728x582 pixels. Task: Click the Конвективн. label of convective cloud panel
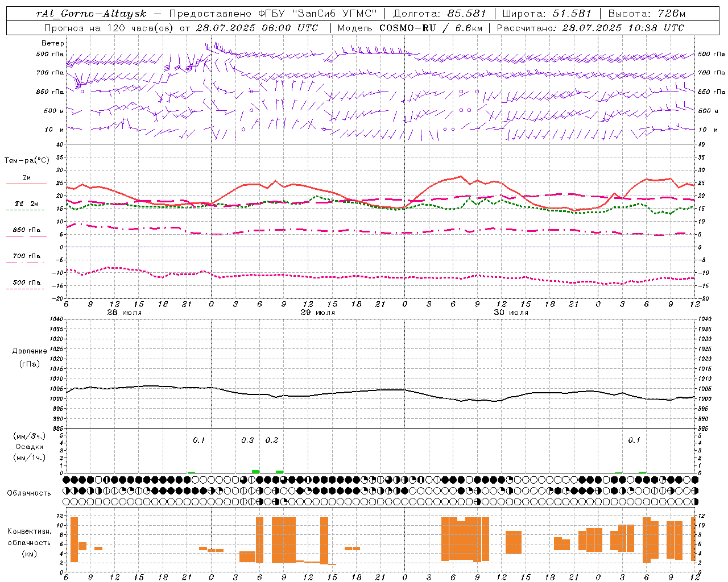coord(30,531)
